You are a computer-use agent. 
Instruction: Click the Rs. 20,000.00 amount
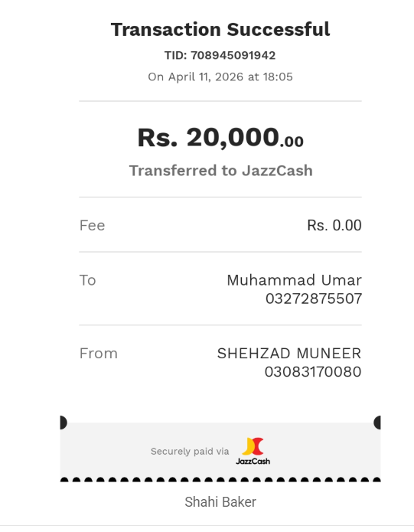coord(220,138)
